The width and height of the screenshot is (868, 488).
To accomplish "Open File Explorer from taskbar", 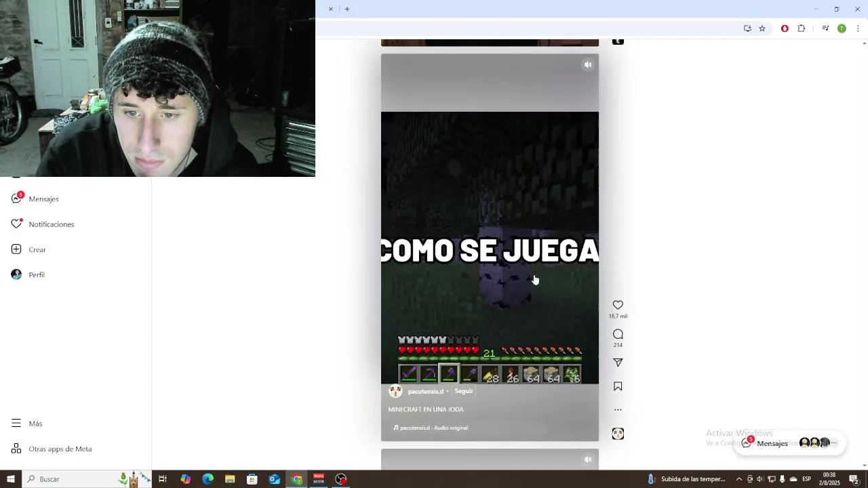I will pyautogui.click(x=230, y=479).
